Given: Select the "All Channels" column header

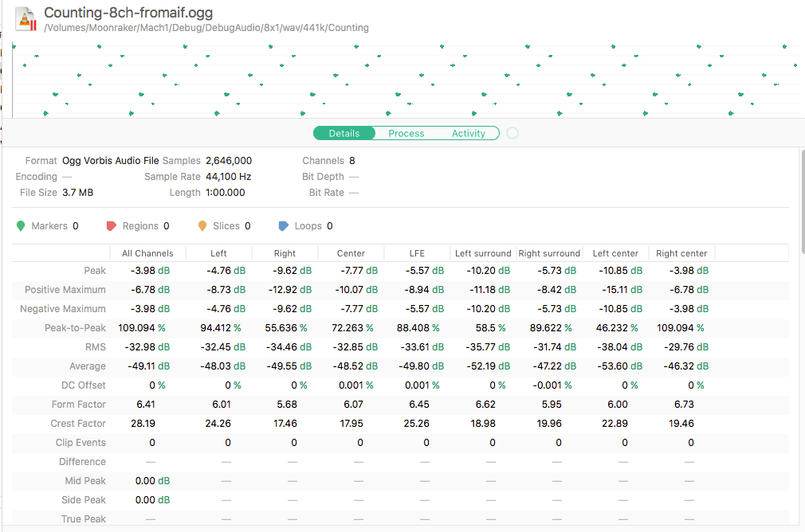Looking at the screenshot, I should coord(148,253).
